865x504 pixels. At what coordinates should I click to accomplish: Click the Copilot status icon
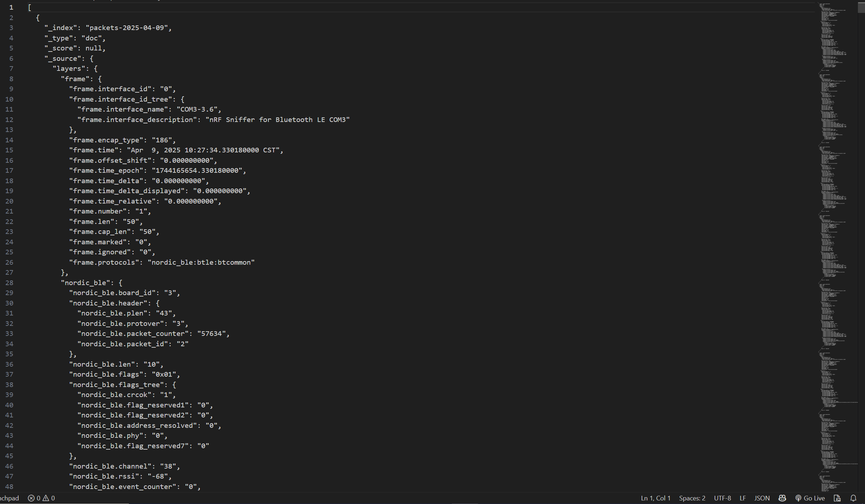782,498
